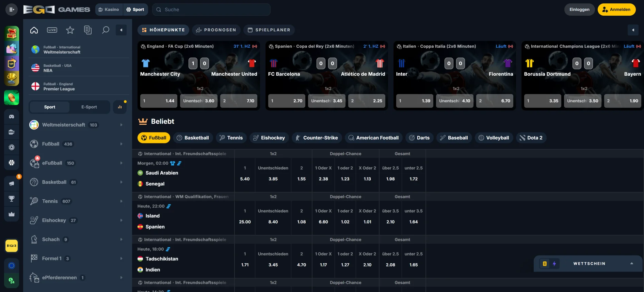Switch to the E-Sport toggle

pyautogui.click(x=89, y=107)
